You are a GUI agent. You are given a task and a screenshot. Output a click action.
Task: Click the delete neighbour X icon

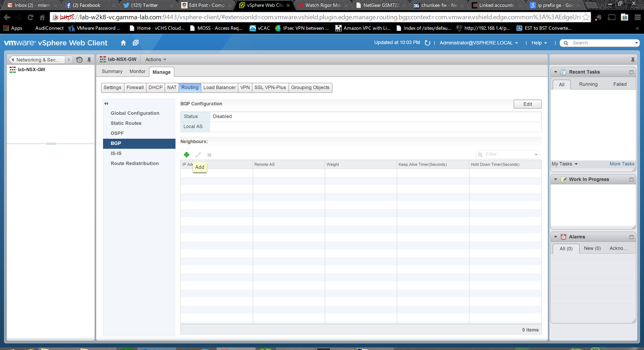(209, 155)
